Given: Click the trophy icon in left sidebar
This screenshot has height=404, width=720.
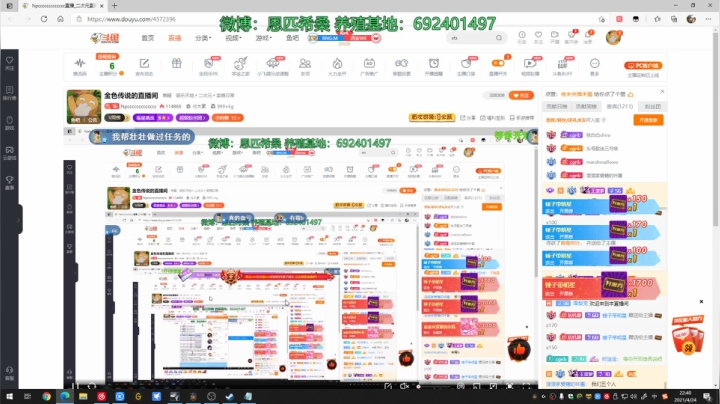Looking at the screenshot, I should pyautogui.click(x=9, y=182).
